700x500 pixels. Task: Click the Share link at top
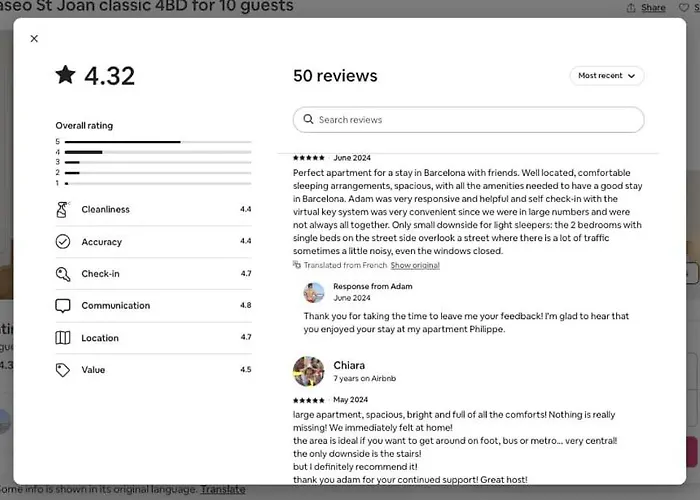click(653, 8)
